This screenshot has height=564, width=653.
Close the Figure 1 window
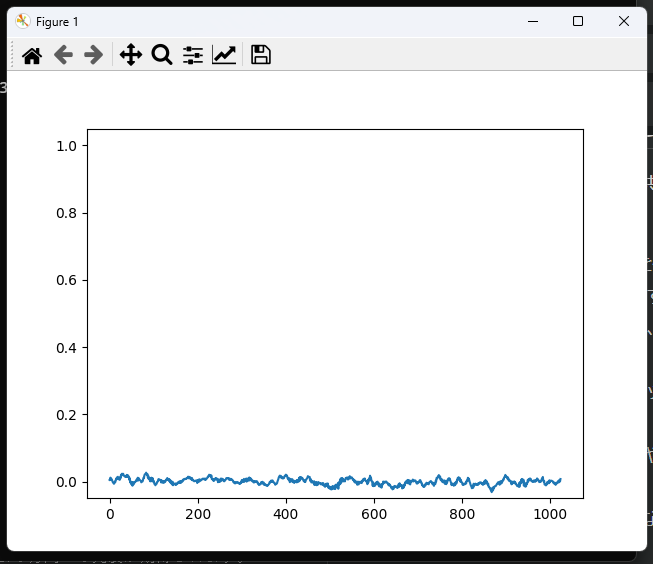click(x=623, y=21)
